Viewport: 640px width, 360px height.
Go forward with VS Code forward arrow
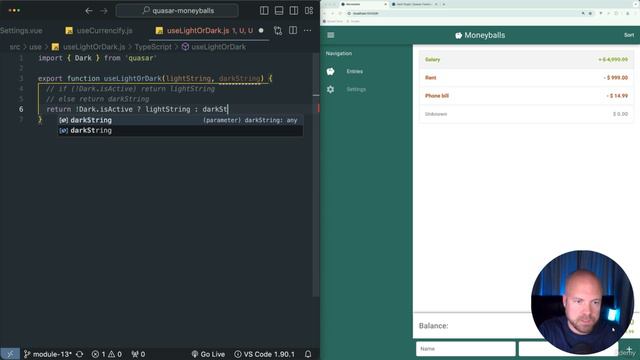104,11
